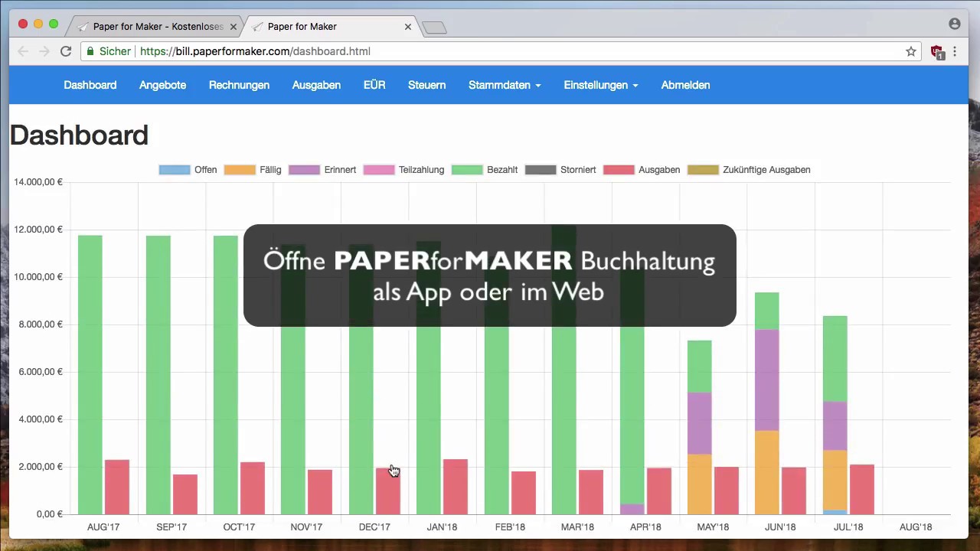Toggle the Offen legend color swatch
The image size is (980, 551).
tap(174, 170)
